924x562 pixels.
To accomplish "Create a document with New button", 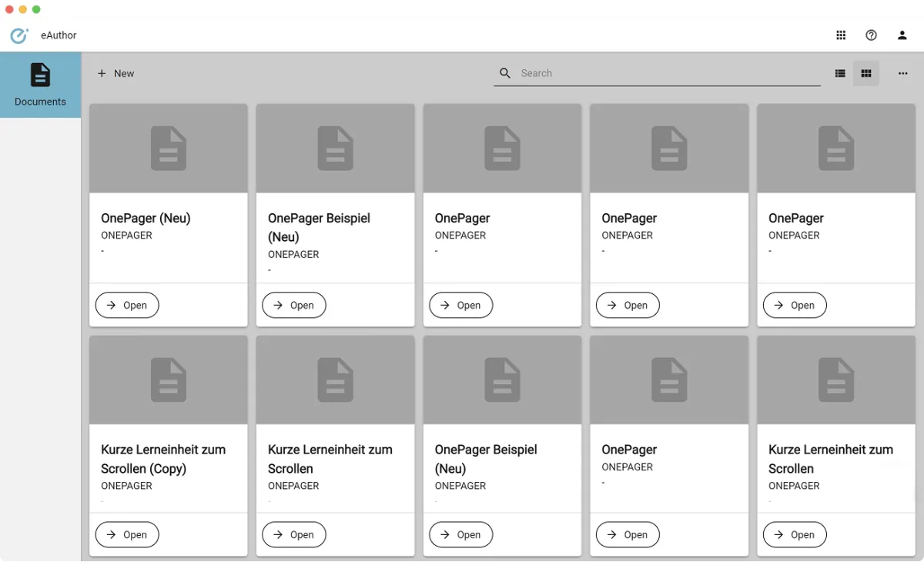I will 115,73.
